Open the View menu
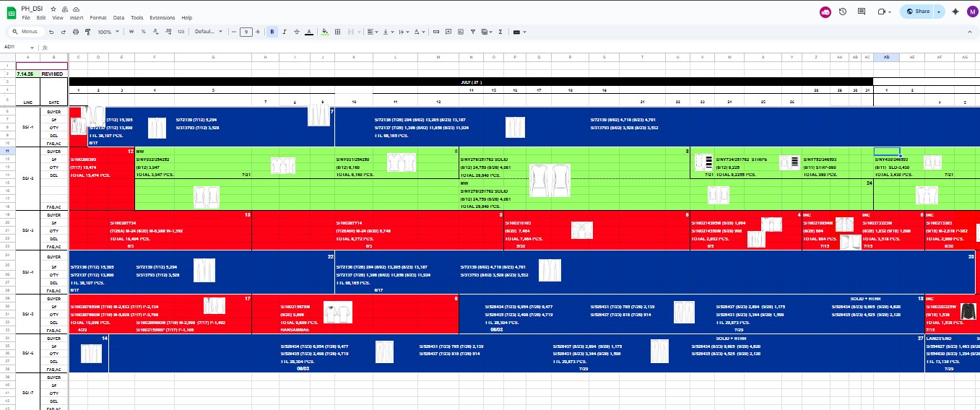Screen dimensions: 980x410 point(57,17)
